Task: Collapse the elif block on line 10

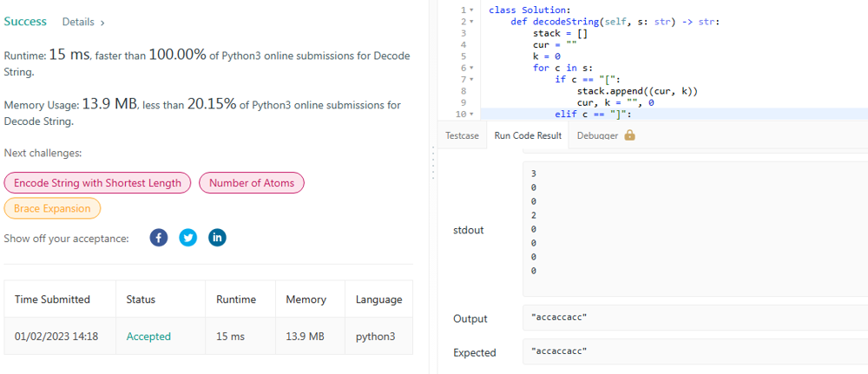Action: (471, 114)
